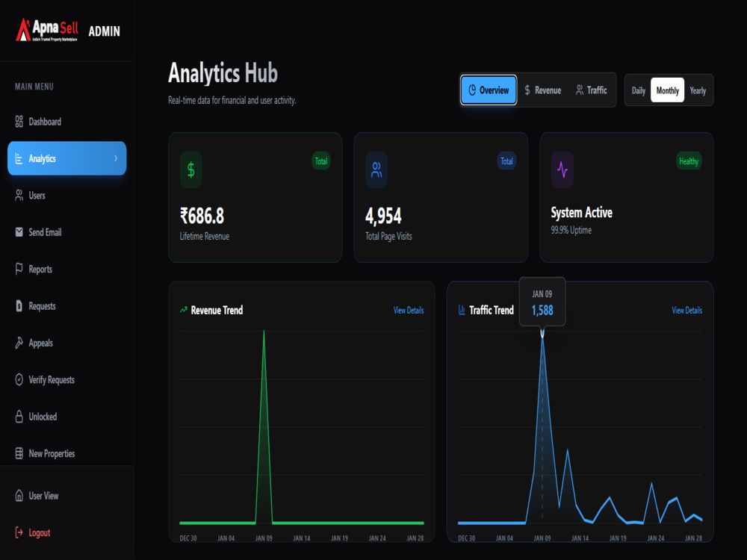Switch to the Overview tab
The width and height of the screenshot is (747, 560).
(x=489, y=90)
